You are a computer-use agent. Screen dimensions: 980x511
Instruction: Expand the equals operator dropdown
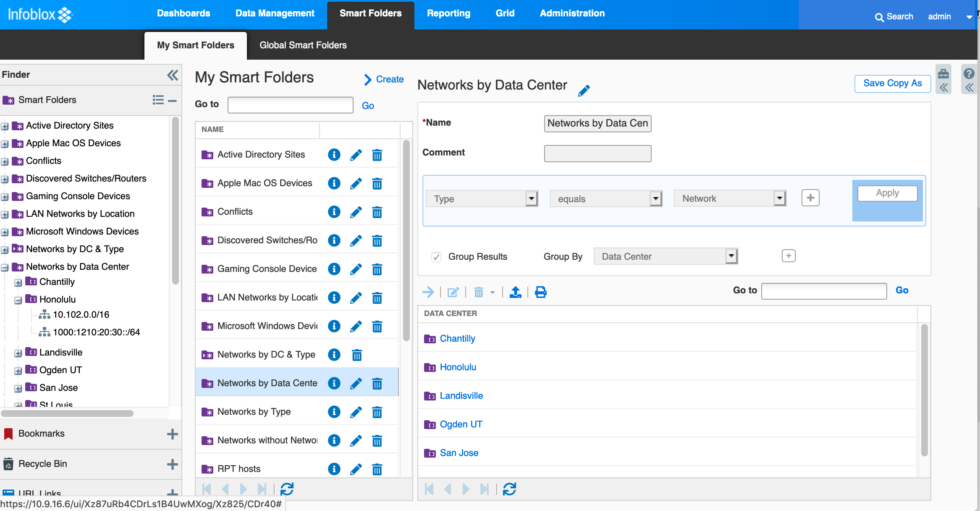654,198
